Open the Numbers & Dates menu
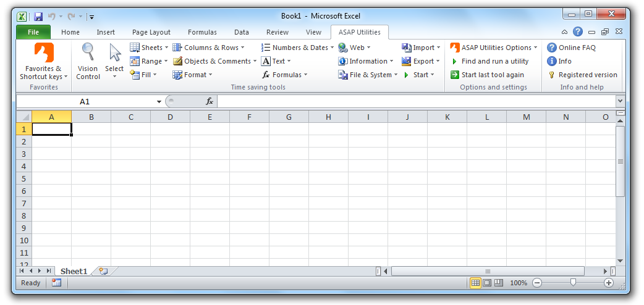This screenshot has height=305, width=644. 297,48
